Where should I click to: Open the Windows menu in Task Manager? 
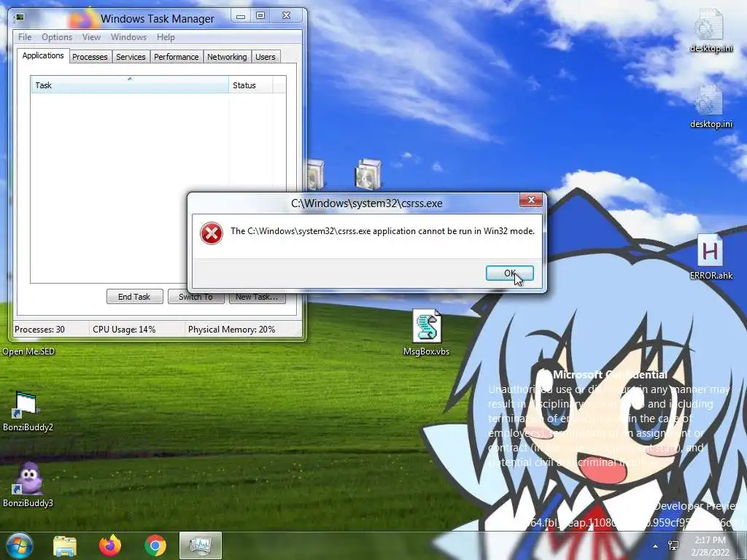(x=128, y=37)
